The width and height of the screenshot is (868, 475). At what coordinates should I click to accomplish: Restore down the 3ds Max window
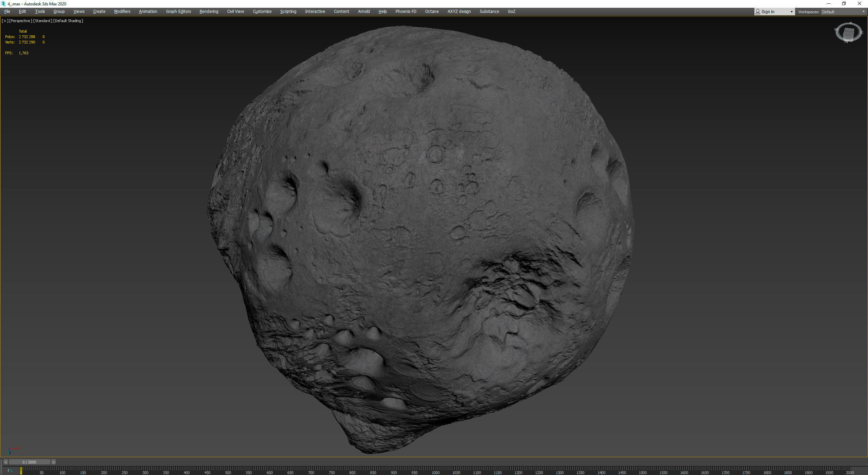pos(844,4)
